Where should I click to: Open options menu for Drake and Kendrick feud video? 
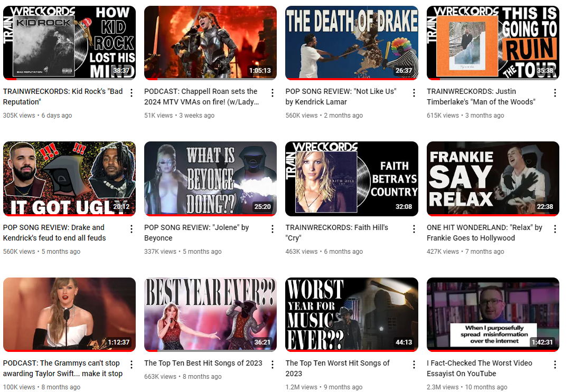coord(132,229)
